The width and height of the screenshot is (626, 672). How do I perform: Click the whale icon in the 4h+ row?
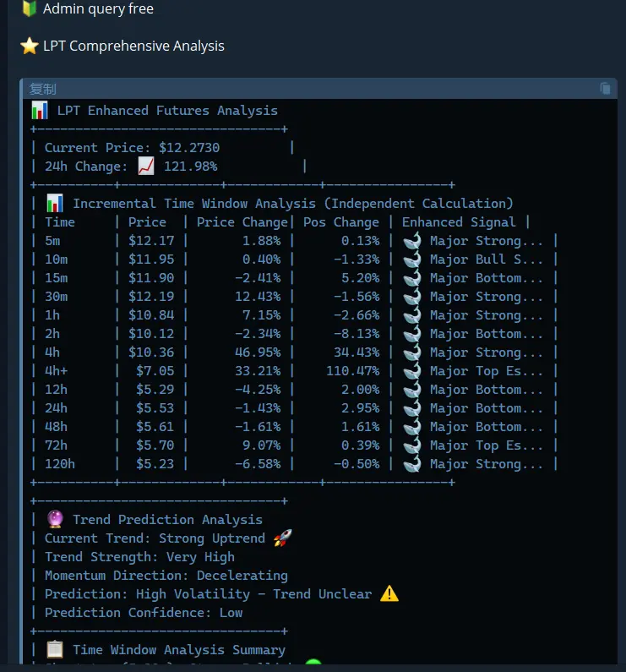point(412,371)
